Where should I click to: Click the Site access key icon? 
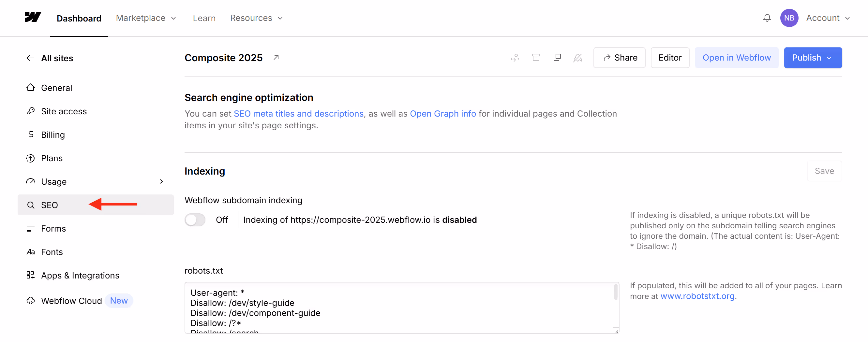(31, 111)
